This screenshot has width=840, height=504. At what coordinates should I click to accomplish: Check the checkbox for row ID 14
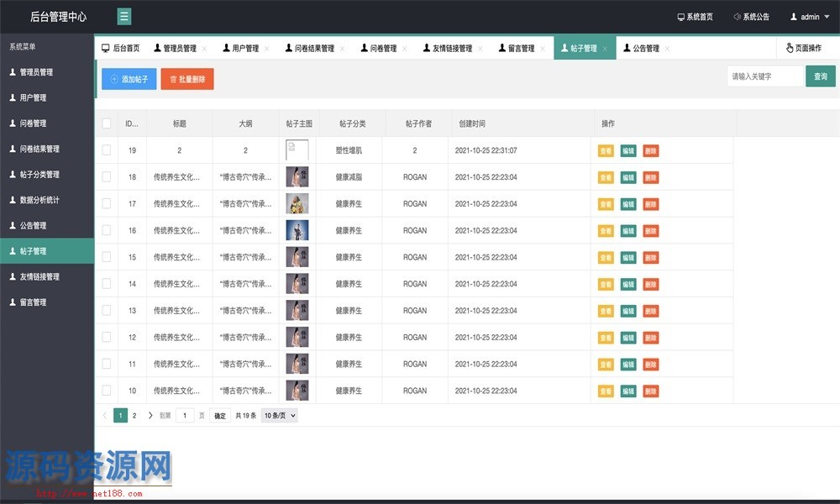107,284
